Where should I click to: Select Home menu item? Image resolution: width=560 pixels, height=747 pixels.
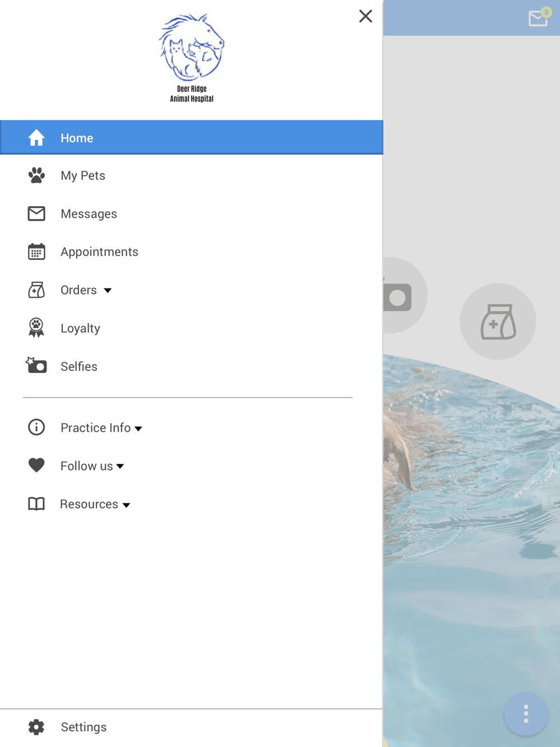tap(192, 137)
